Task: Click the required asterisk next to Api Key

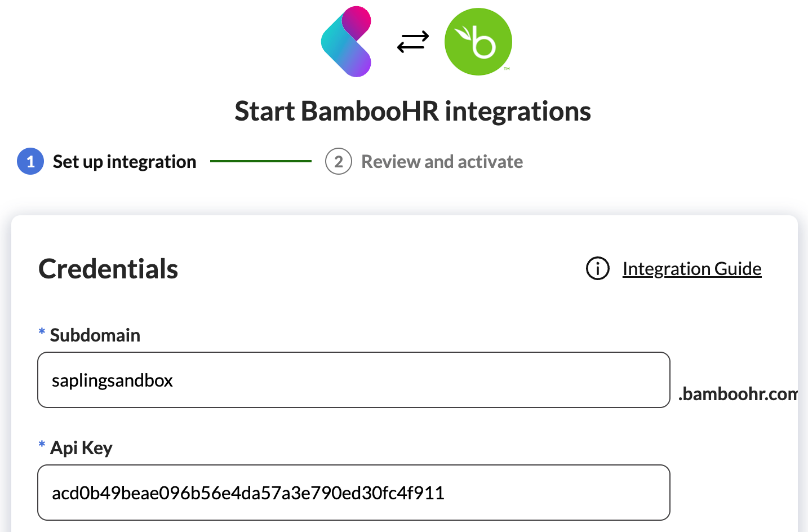Action: (x=41, y=445)
